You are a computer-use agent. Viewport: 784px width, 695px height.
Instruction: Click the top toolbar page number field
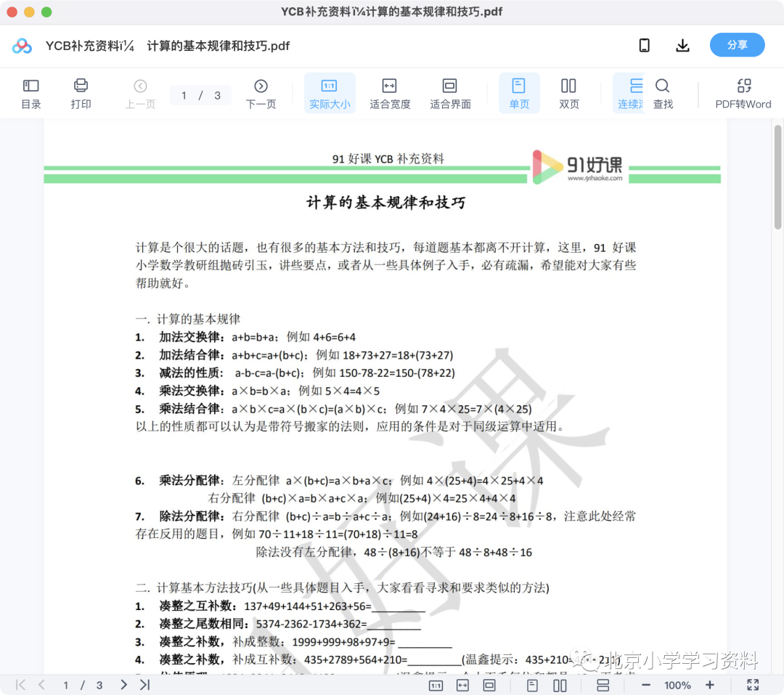[x=200, y=96]
